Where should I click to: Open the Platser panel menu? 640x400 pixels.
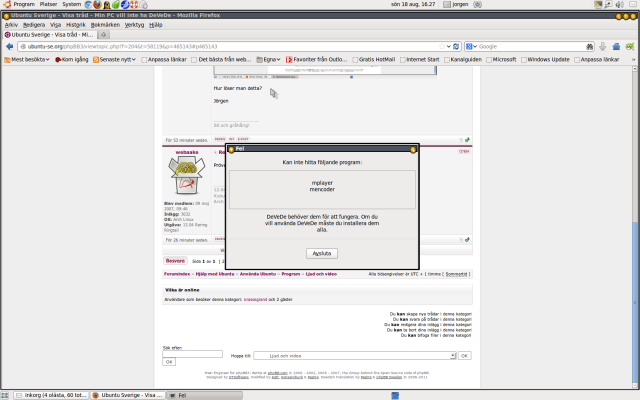coord(48,4)
